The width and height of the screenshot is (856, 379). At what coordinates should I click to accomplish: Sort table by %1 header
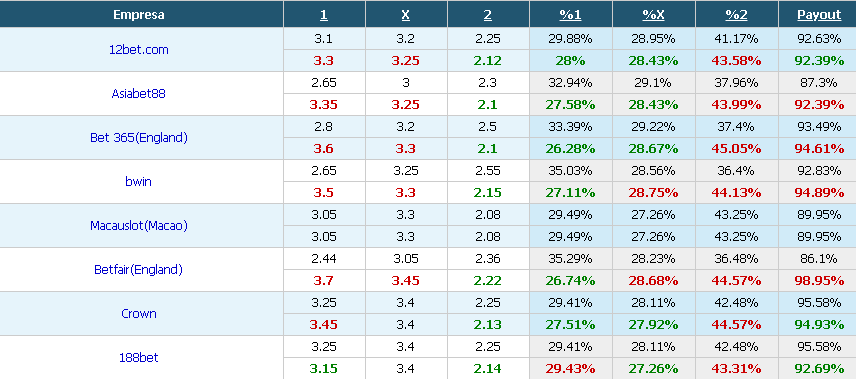point(570,15)
